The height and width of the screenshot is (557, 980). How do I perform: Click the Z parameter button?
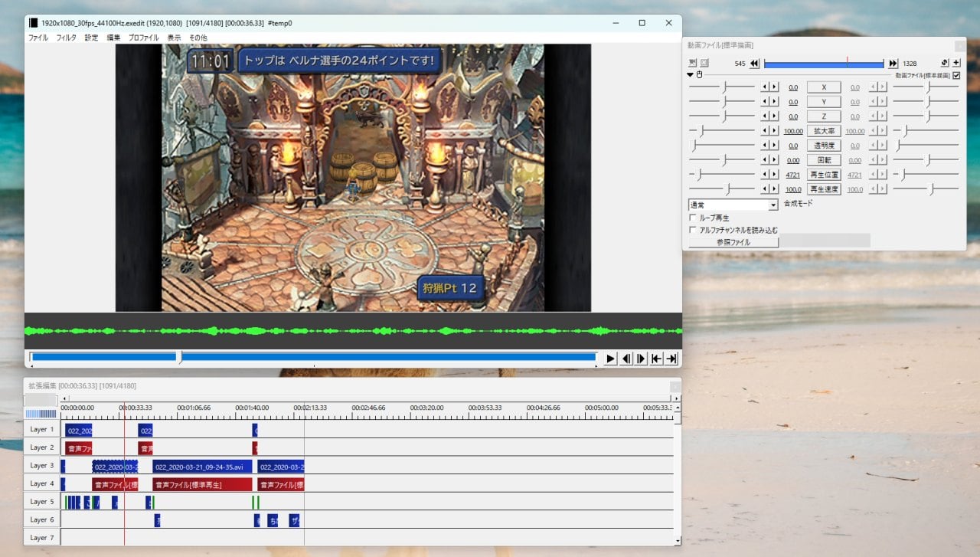coord(824,116)
